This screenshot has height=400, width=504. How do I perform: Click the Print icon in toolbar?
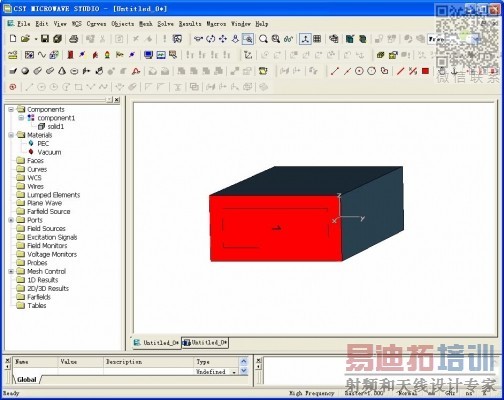[73, 39]
